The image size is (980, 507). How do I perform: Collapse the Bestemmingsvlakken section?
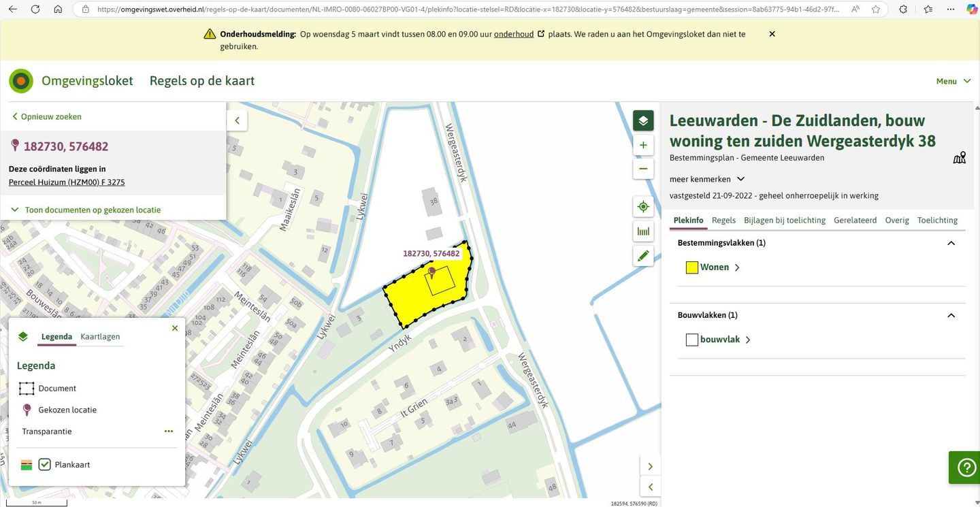coord(951,243)
